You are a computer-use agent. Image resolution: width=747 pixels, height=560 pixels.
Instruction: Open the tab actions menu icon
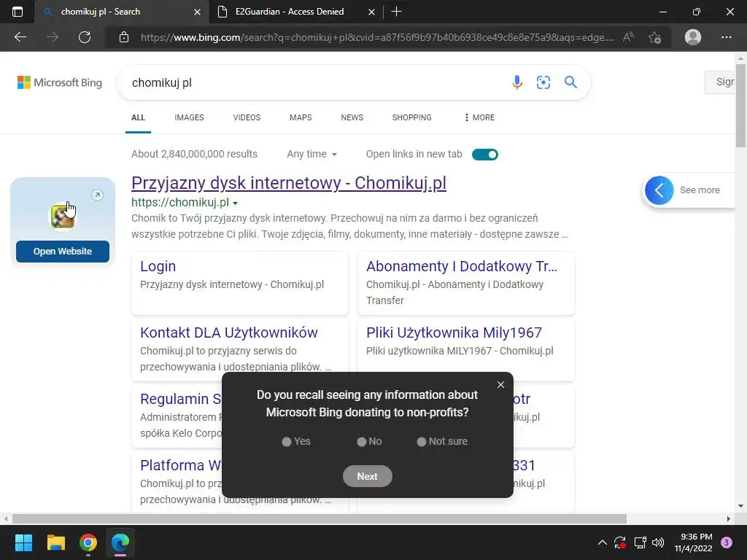click(18, 12)
